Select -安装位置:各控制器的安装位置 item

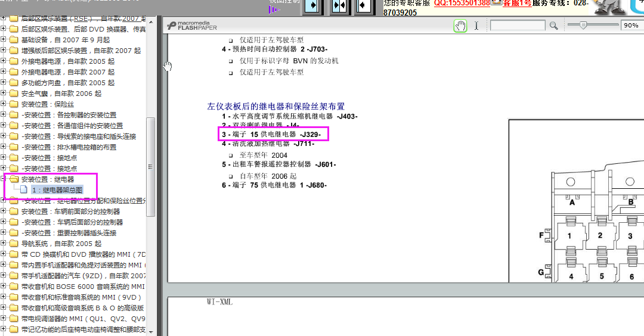69,115
